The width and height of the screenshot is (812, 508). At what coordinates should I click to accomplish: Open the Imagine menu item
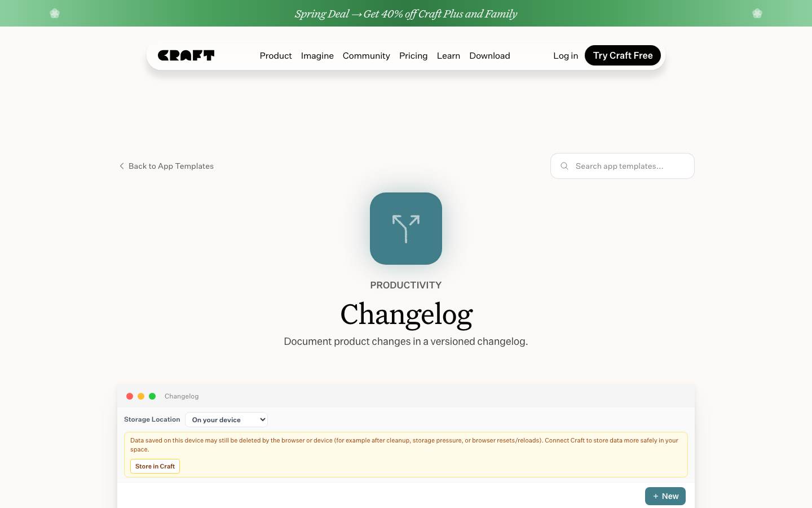click(317, 55)
